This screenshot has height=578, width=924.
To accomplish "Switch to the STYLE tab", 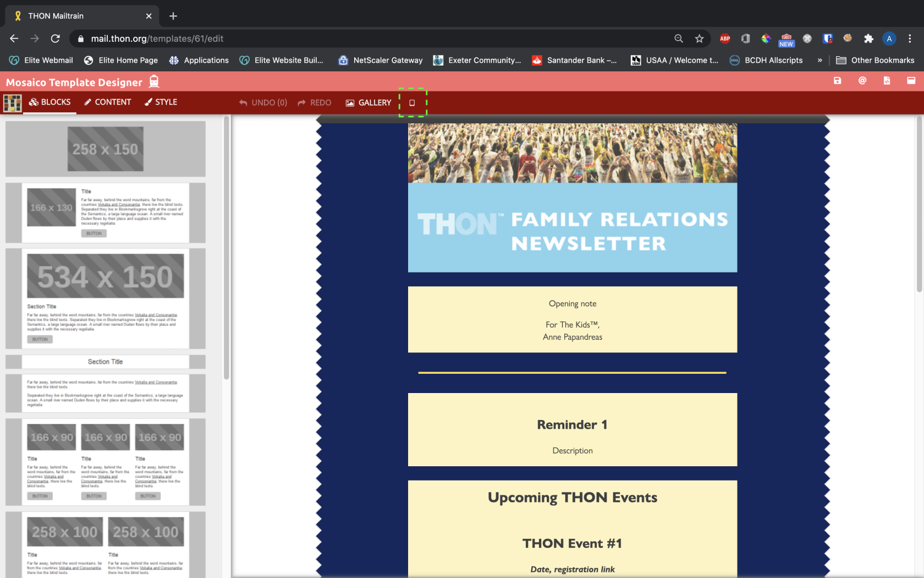I will tap(161, 102).
